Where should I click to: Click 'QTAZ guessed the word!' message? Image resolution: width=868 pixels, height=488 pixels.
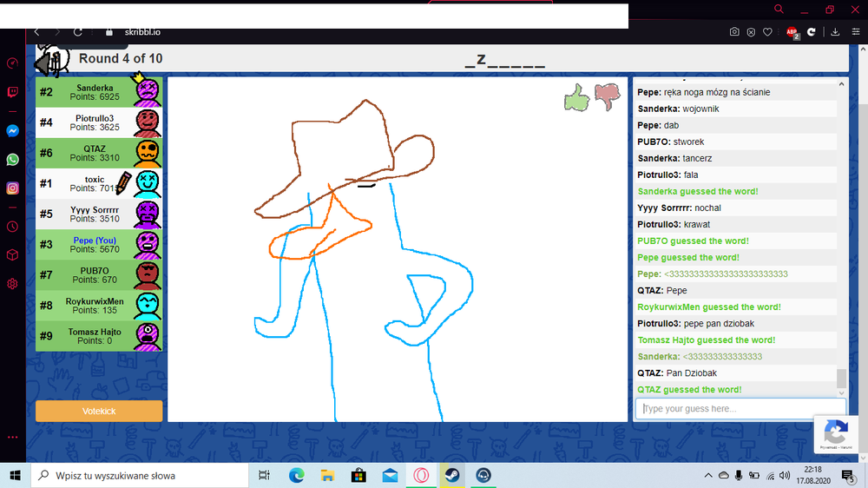click(x=689, y=389)
